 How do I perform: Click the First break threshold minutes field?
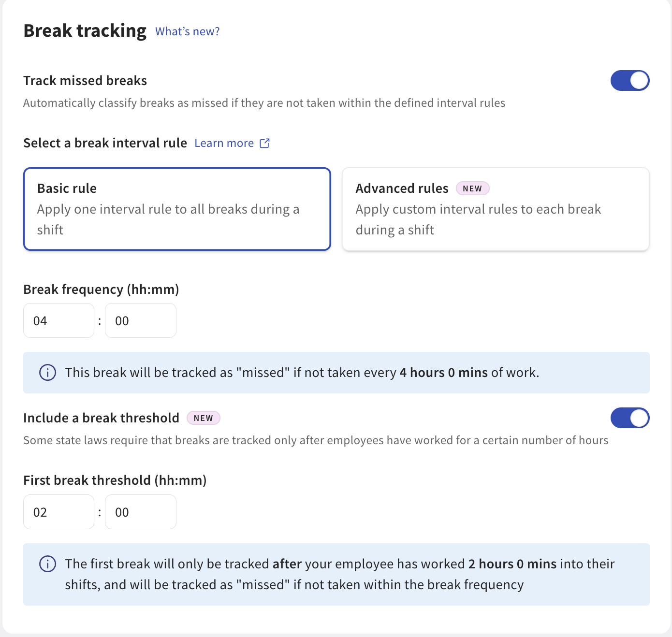tap(140, 512)
